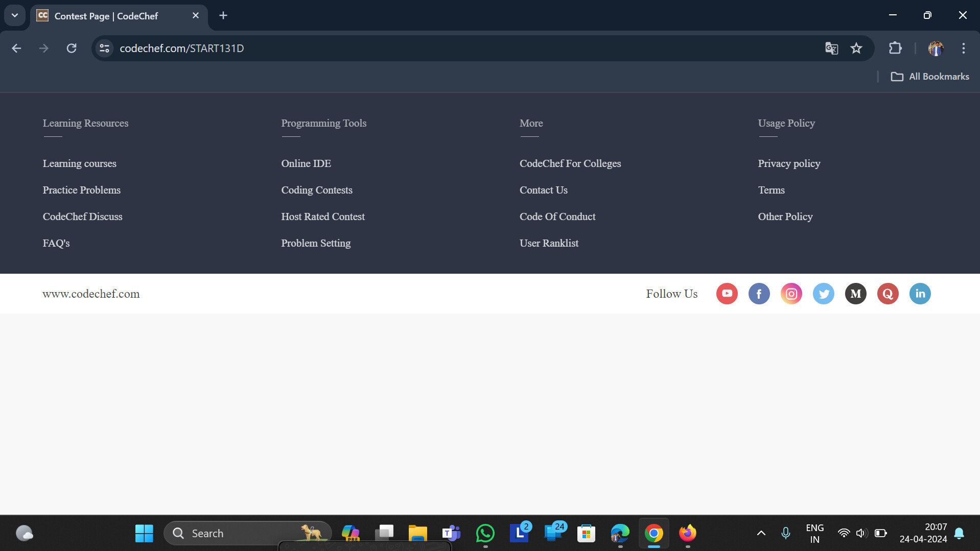Open Microsoft Edge from the taskbar
Screen dimensions: 980x551
pos(620,533)
